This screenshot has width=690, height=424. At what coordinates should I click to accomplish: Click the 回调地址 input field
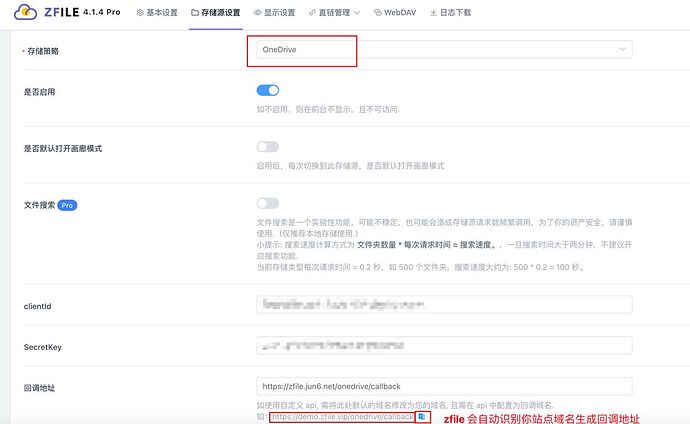[x=444, y=386]
